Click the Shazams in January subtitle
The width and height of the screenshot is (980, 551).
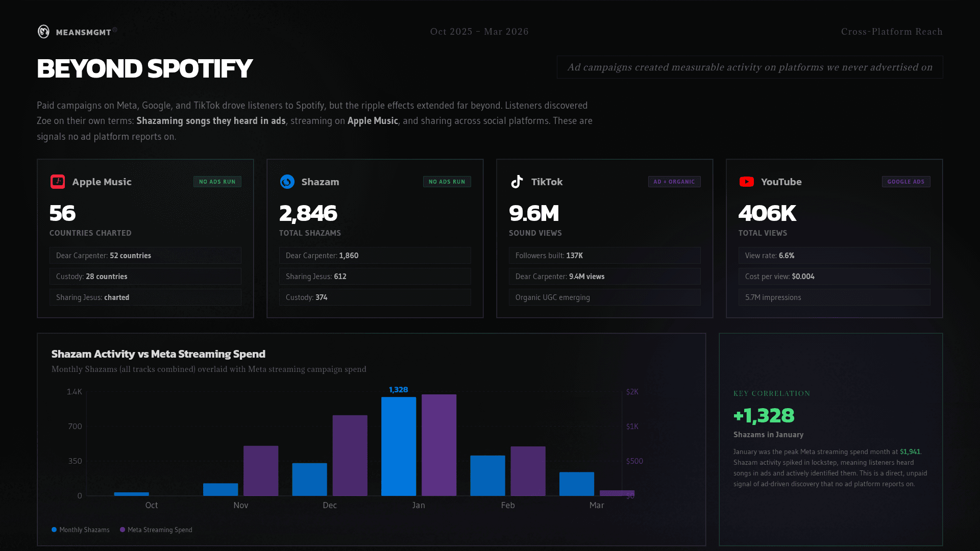click(x=768, y=435)
